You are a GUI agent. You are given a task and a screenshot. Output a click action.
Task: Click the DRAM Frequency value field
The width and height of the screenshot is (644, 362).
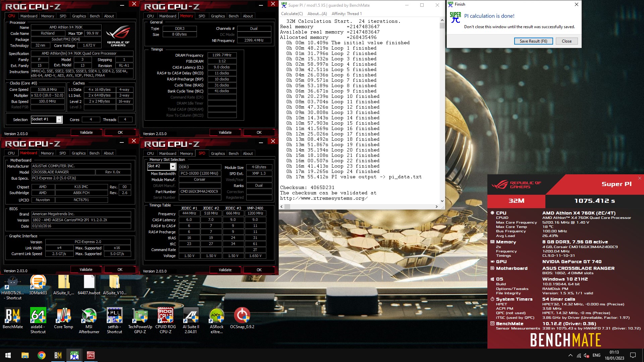(222, 55)
